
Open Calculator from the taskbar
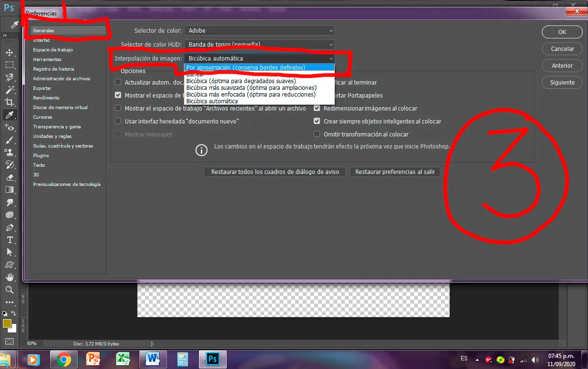pos(183,359)
